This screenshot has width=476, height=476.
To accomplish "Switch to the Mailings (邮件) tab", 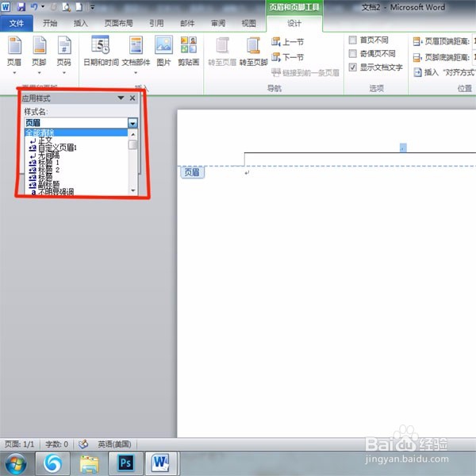I will click(187, 23).
